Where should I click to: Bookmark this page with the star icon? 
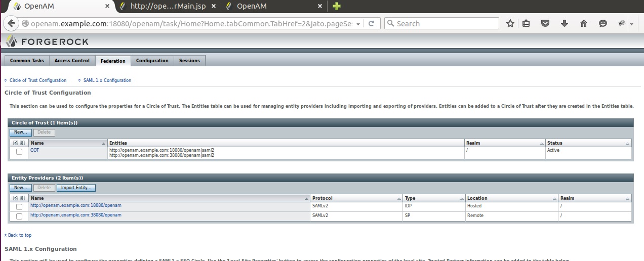(510, 23)
